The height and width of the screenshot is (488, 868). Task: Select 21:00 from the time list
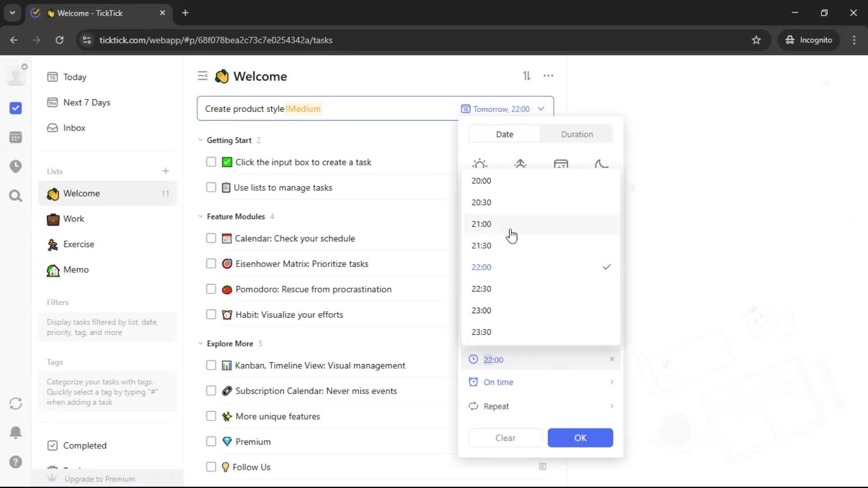[x=481, y=224]
